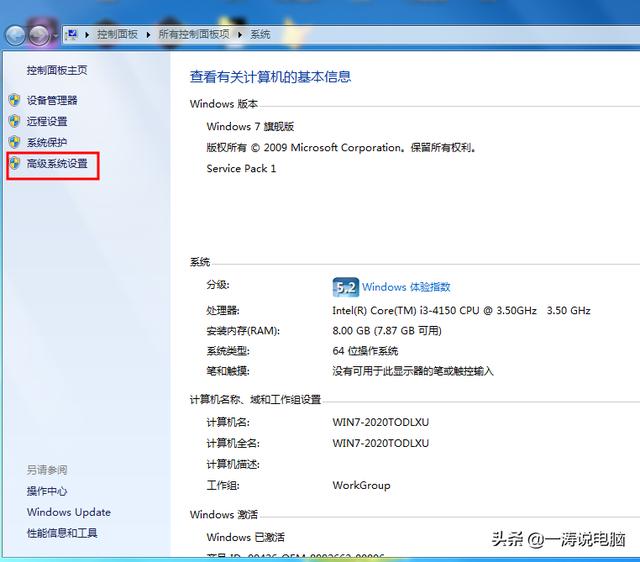This screenshot has width=640, height=562.
Task: Click RAM value 8.00 GB (7.87 GB 可用)
Action: 387,331
